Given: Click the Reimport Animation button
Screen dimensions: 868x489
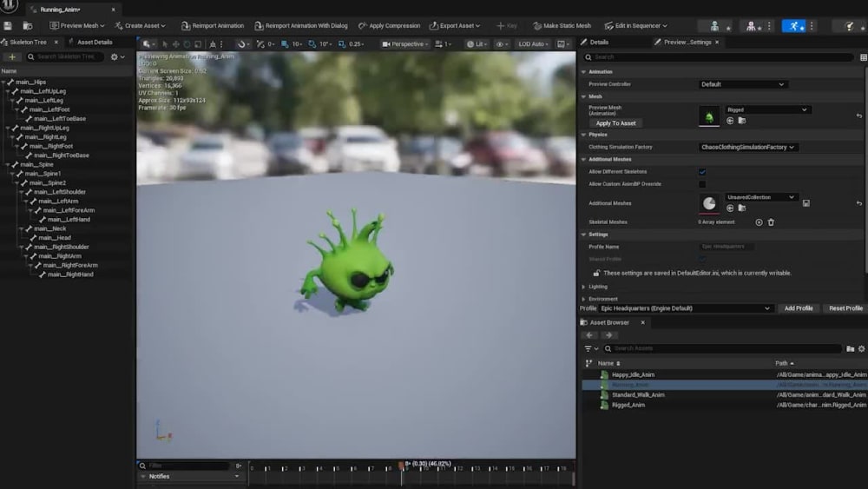Looking at the screenshot, I should tap(213, 25).
